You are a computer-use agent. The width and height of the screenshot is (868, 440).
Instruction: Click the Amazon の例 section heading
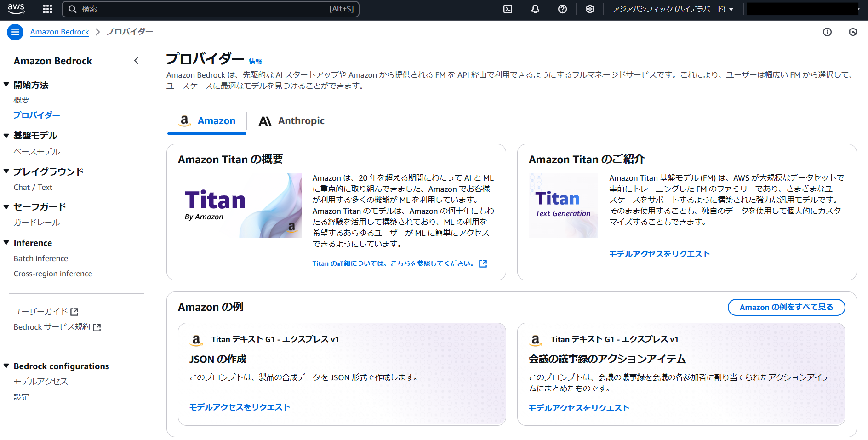point(211,307)
